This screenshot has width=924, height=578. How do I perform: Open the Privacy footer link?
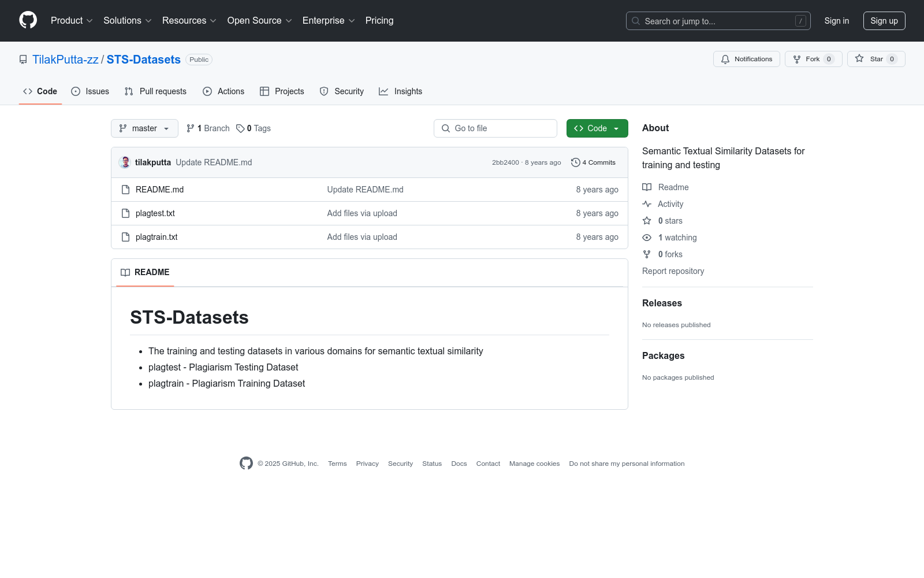pyautogui.click(x=367, y=464)
